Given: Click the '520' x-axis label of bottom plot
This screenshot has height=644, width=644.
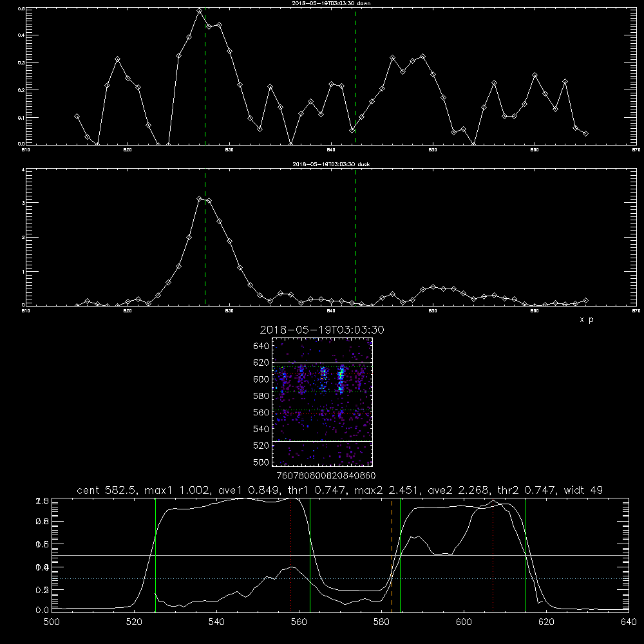Looking at the screenshot, I should [134, 621].
